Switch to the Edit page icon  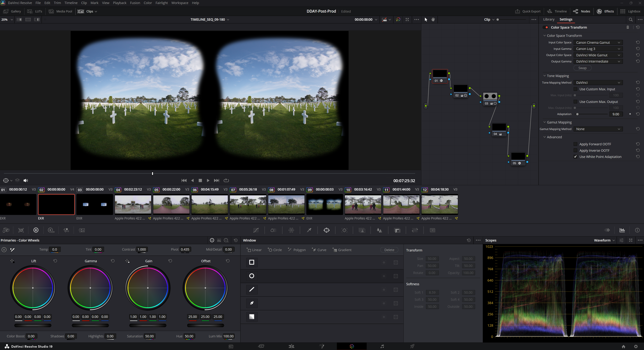(291, 346)
